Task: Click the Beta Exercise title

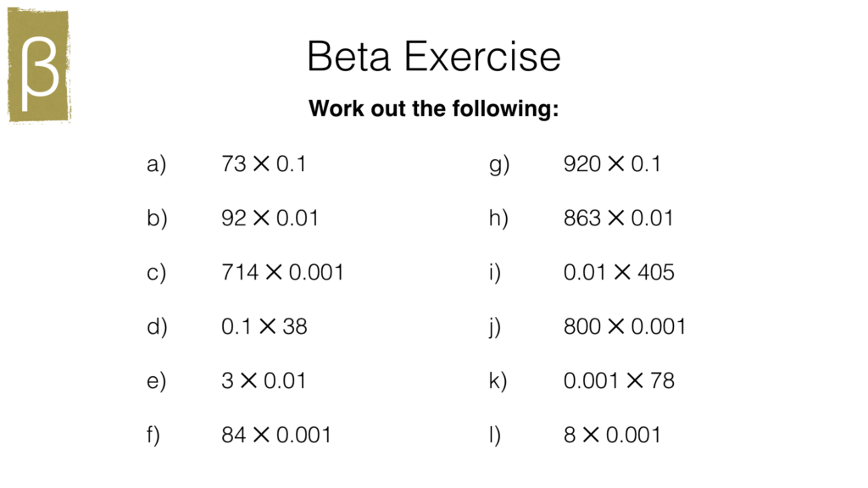Action: point(433,57)
